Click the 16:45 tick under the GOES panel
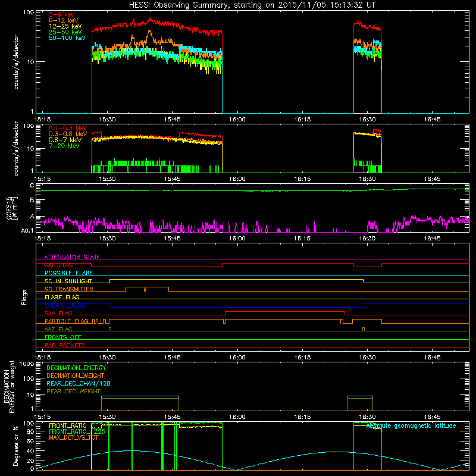 click(x=433, y=239)
